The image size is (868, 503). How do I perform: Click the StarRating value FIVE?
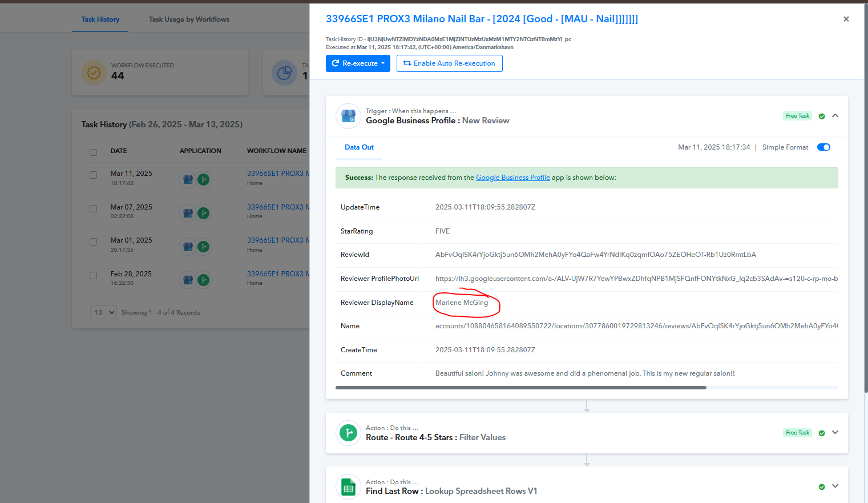coord(443,231)
